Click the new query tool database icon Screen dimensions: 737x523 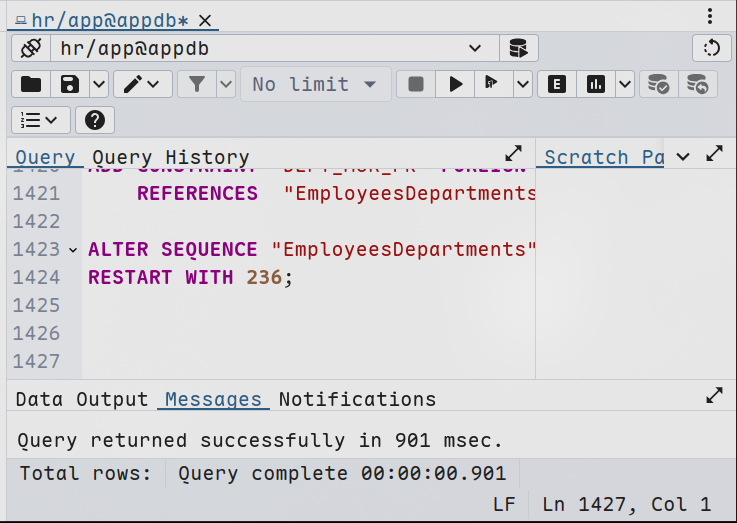(518, 48)
